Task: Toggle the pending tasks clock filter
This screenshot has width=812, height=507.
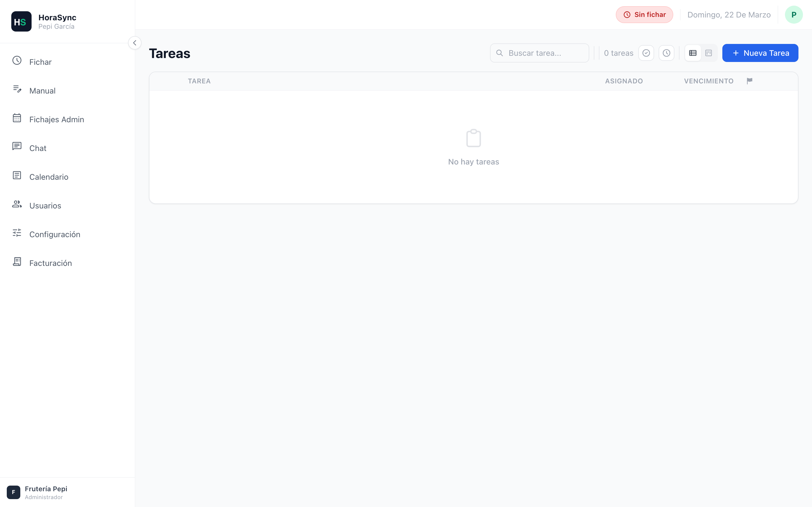Action: click(x=667, y=53)
